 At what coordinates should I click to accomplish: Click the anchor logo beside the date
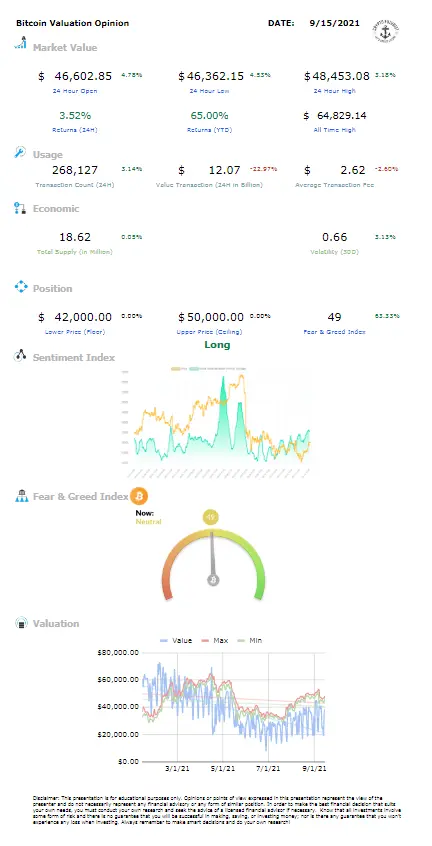pos(386,31)
